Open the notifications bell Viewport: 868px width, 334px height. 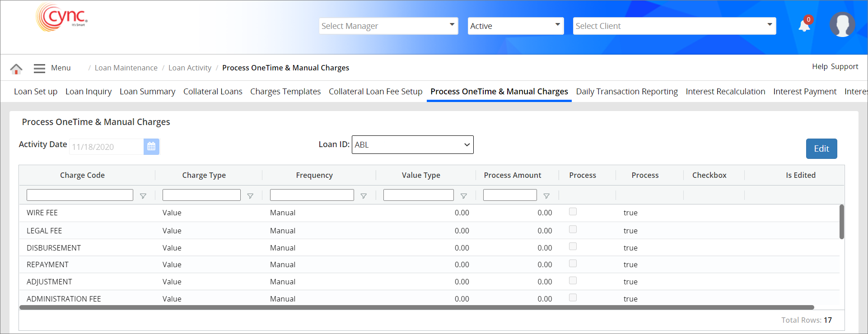(x=804, y=26)
